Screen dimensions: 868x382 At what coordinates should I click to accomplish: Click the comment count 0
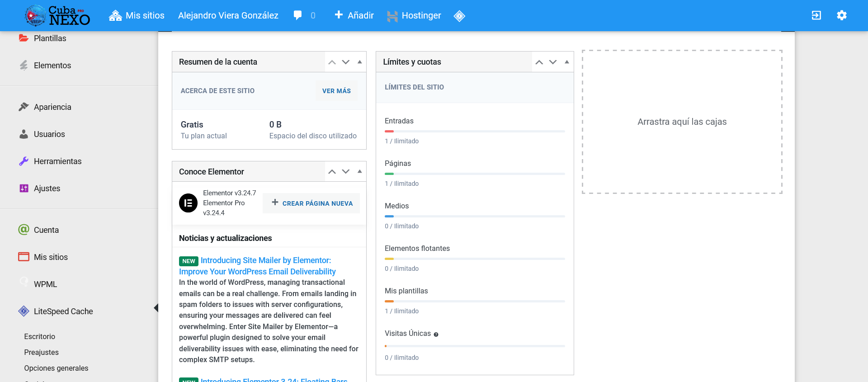tap(313, 16)
